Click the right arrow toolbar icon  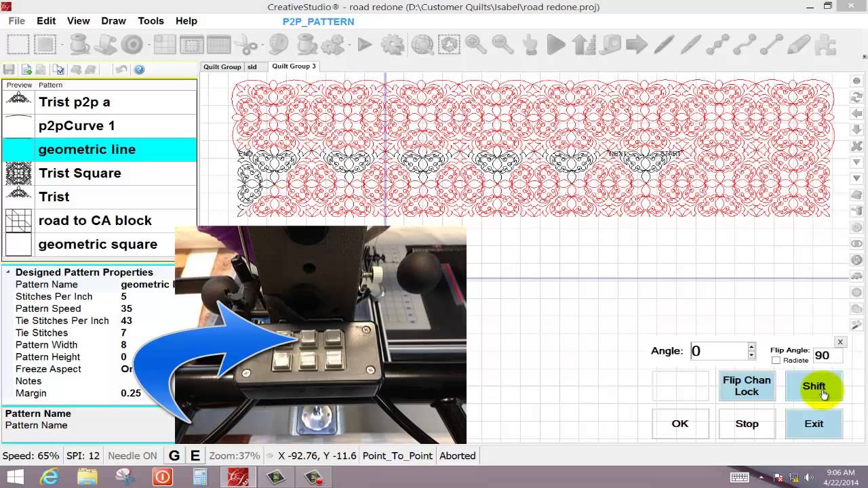tap(637, 45)
